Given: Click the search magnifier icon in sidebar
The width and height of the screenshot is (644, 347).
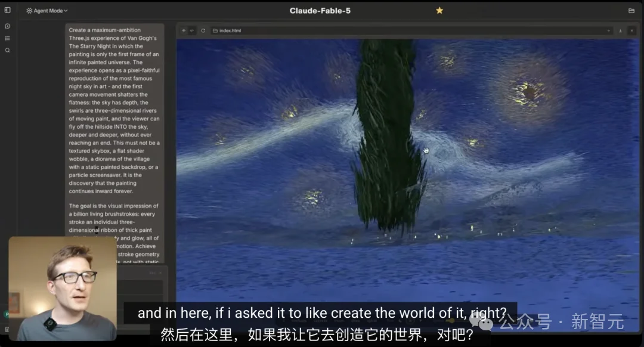Looking at the screenshot, I should (x=7, y=50).
